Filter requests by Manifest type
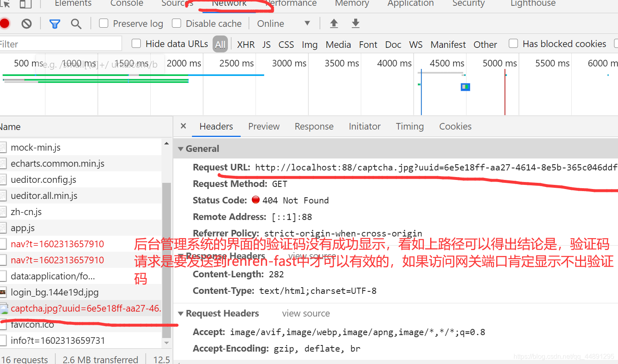618x364 pixels. [448, 45]
